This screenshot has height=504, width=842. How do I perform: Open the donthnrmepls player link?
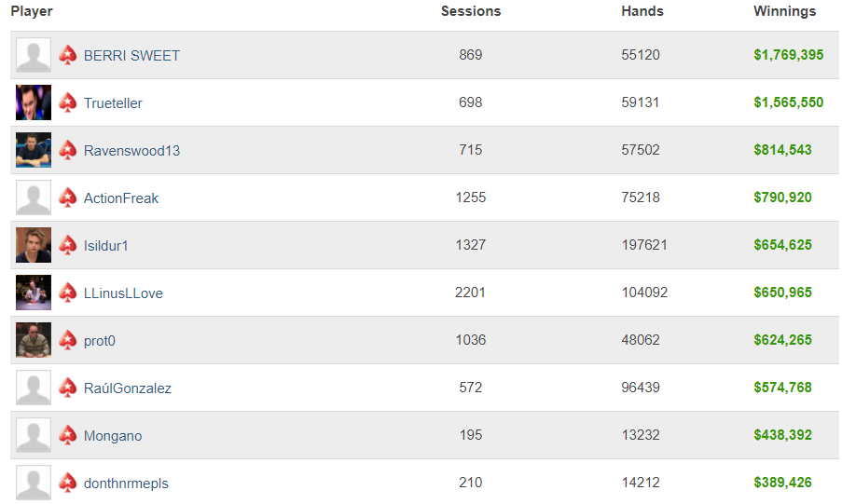[x=126, y=484]
